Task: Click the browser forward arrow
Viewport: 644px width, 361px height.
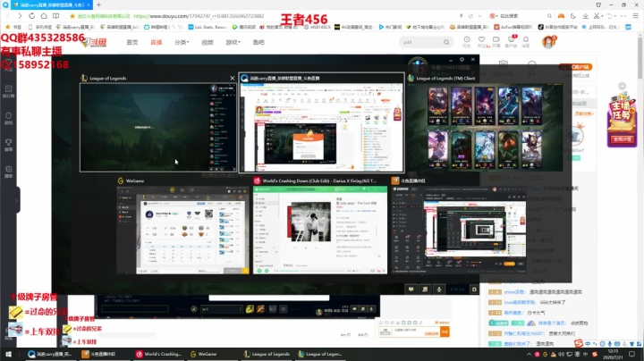Action: [20, 16]
